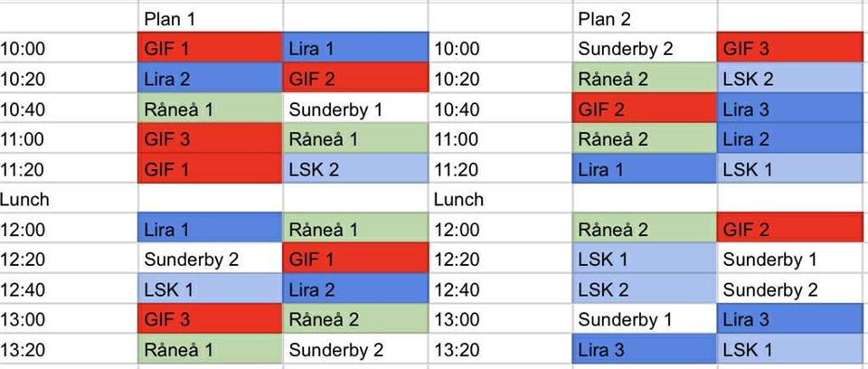
Task: Click the GIF 2 cell in Plan 2's 12:00 row
Action: [790, 230]
